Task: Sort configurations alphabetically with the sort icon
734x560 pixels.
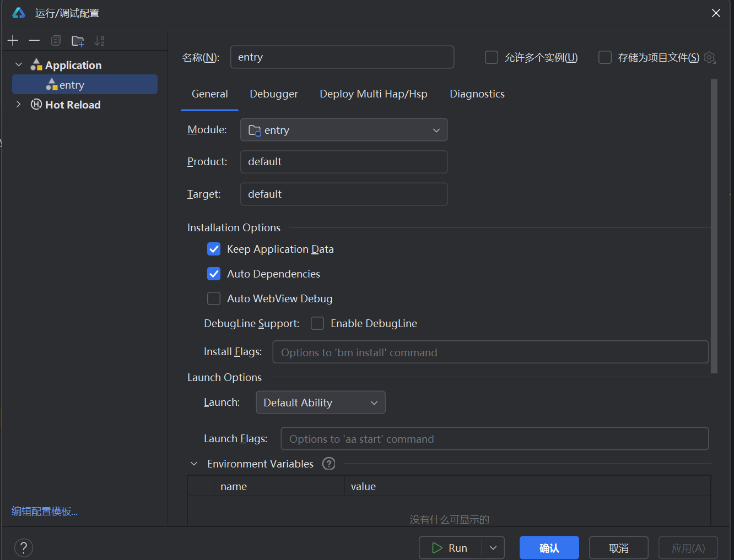Action: (99, 41)
